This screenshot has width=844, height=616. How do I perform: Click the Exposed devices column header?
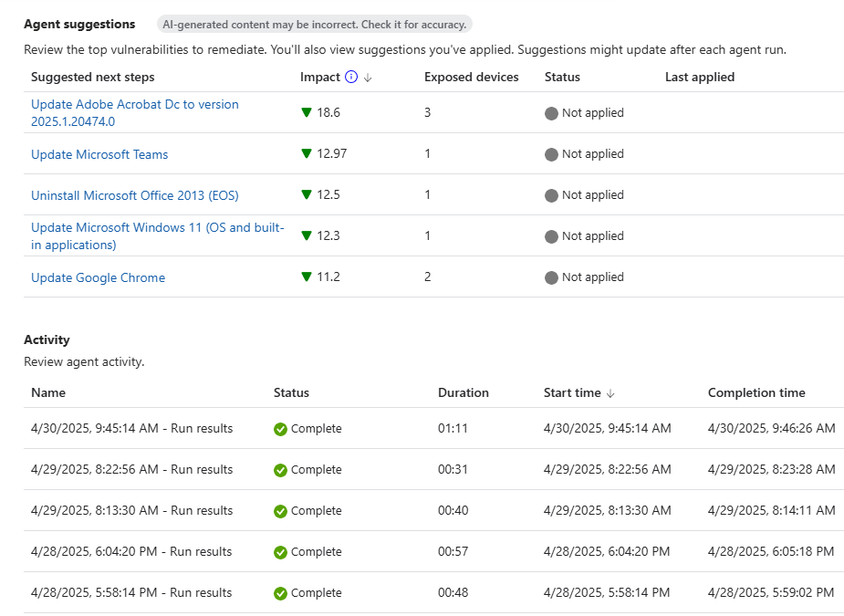click(472, 77)
